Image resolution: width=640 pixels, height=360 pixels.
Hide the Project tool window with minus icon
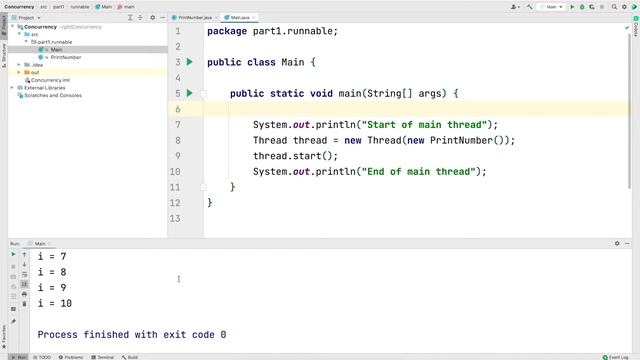point(162,18)
